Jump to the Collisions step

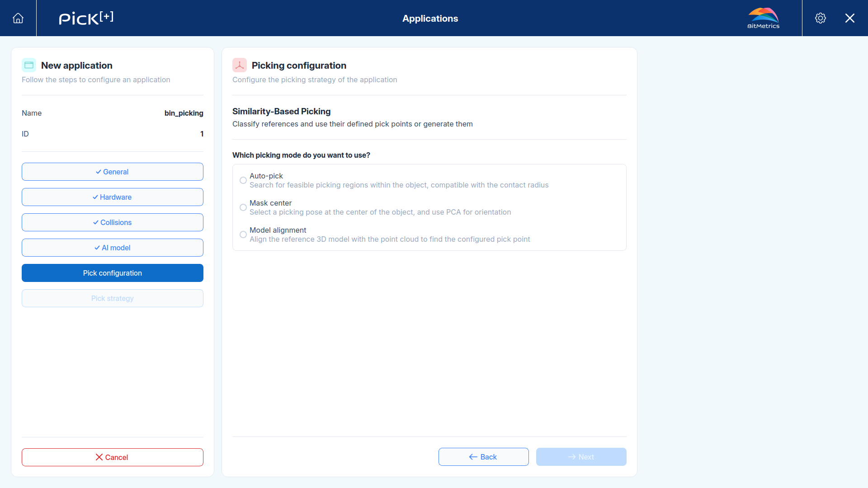coord(113,222)
